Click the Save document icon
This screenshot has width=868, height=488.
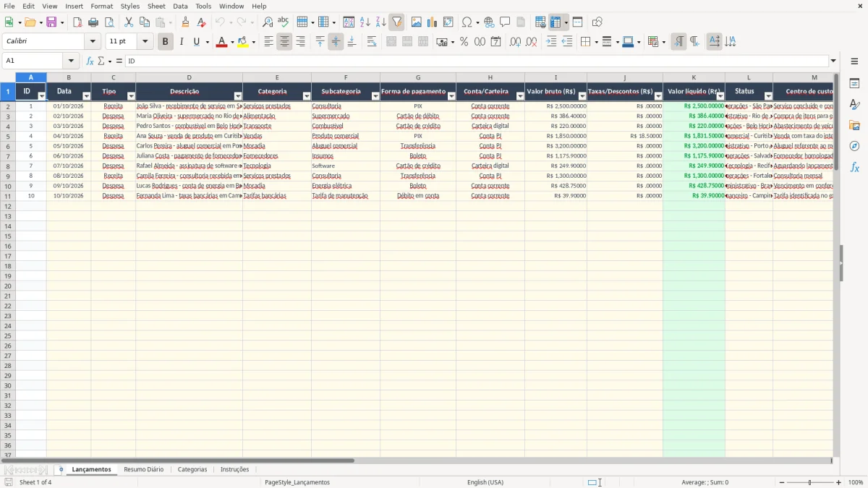click(x=51, y=22)
